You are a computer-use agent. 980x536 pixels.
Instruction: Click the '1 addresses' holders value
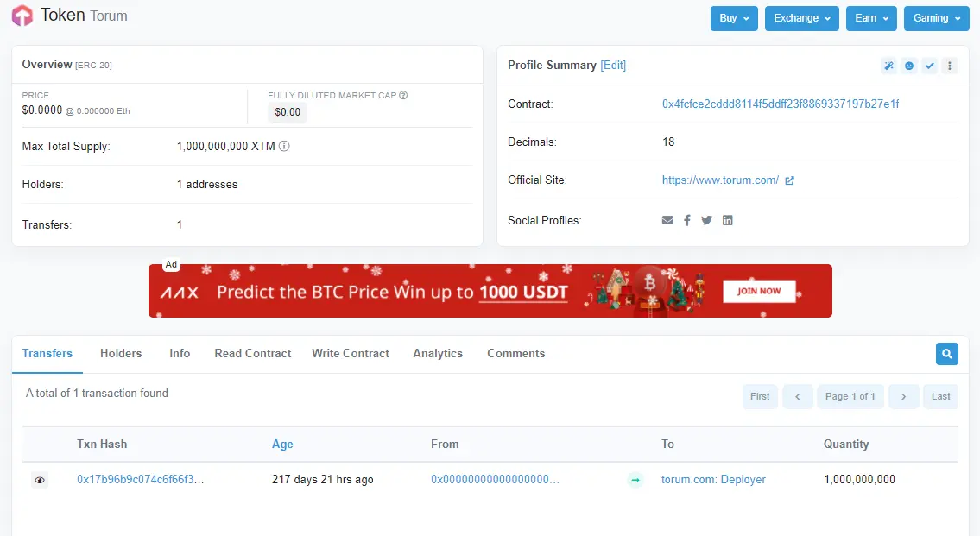click(x=207, y=185)
